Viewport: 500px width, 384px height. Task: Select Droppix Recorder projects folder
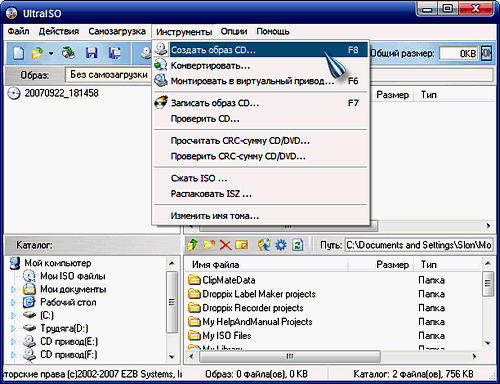tap(253, 308)
